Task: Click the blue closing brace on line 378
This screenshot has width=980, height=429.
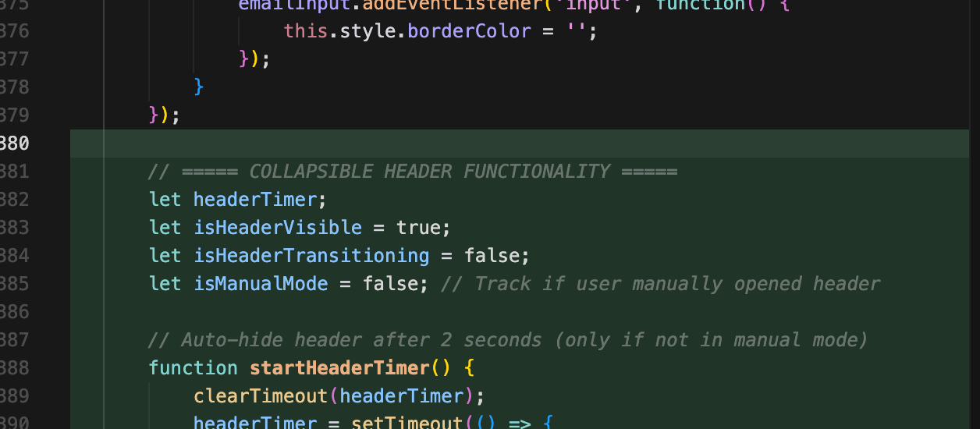Action: tap(199, 87)
